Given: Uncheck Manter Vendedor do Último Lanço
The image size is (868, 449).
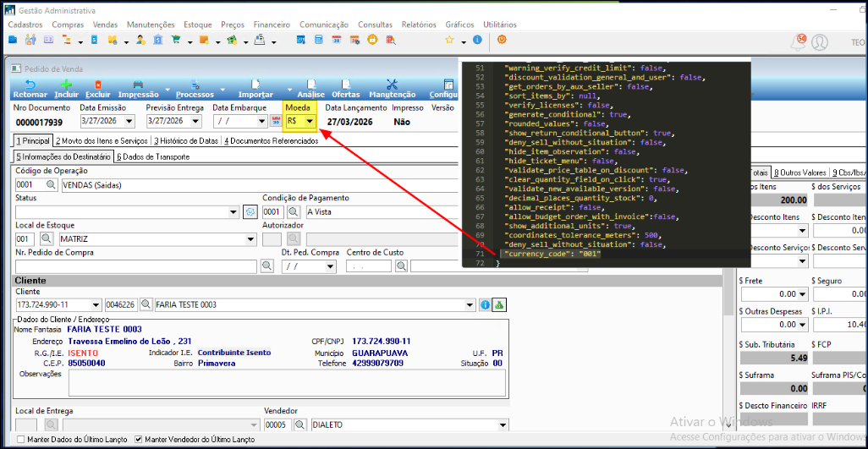Looking at the screenshot, I should (139, 440).
